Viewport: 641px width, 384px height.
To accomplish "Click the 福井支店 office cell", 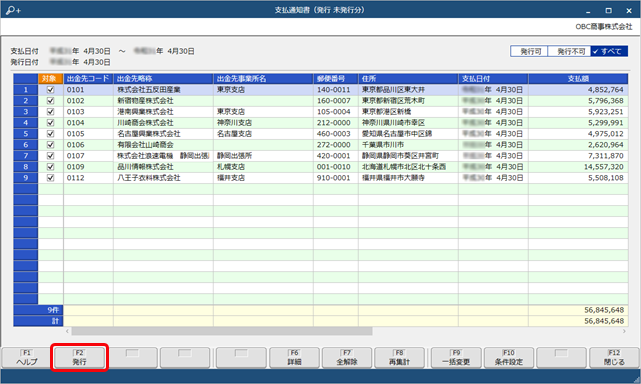I will [x=263, y=178].
